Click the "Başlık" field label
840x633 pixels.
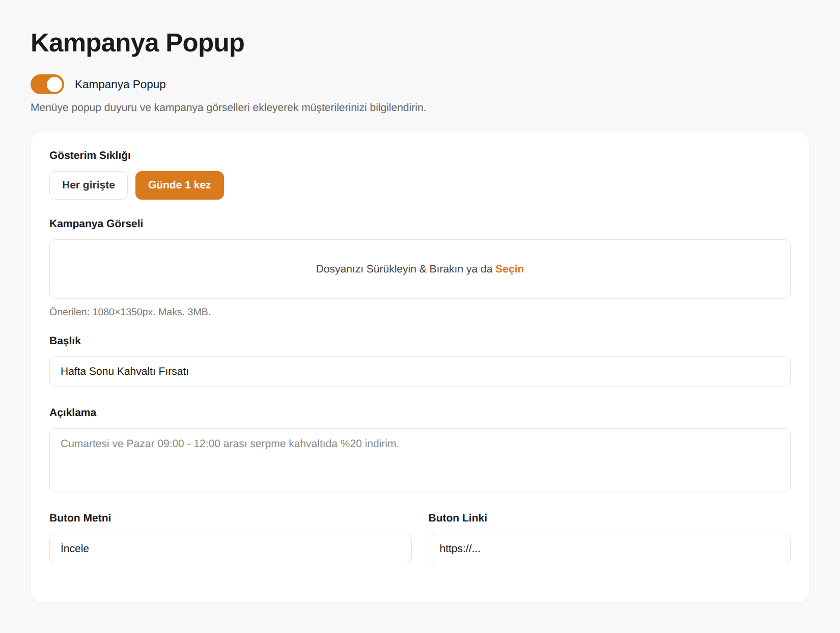(x=65, y=341)
